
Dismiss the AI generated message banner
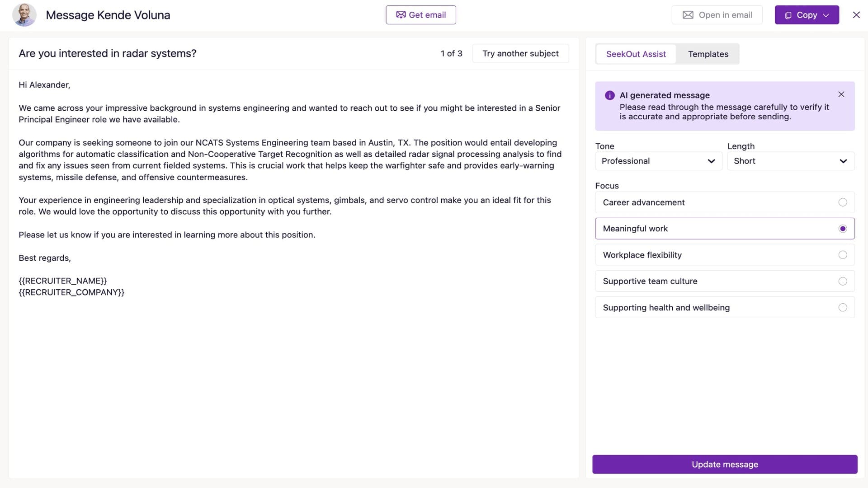[841, 94]
